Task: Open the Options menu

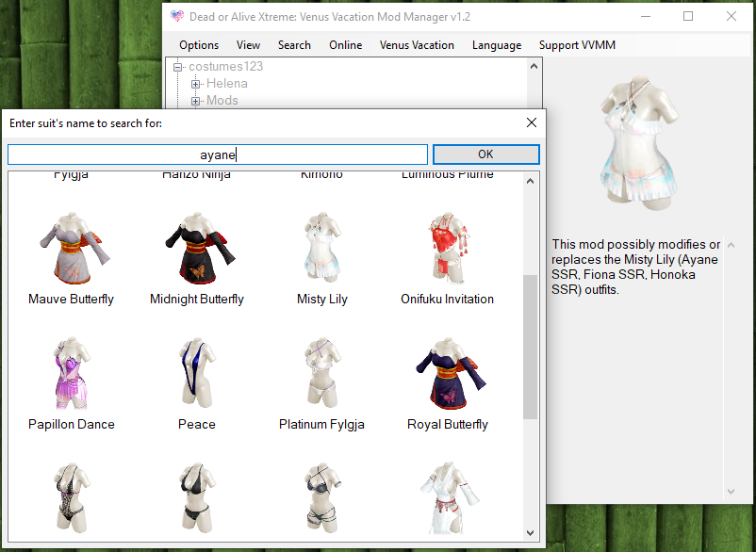Action: tap(199, 45)
